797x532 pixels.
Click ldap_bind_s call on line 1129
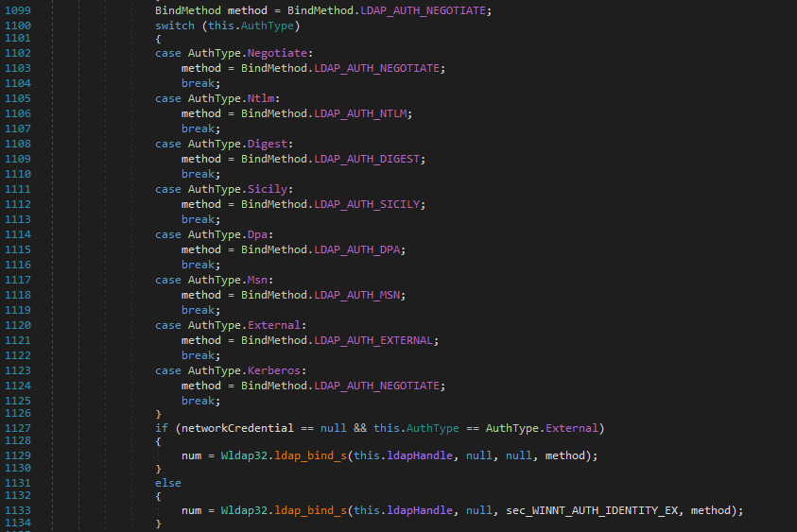pyautogui.click(x=310, y=455)
